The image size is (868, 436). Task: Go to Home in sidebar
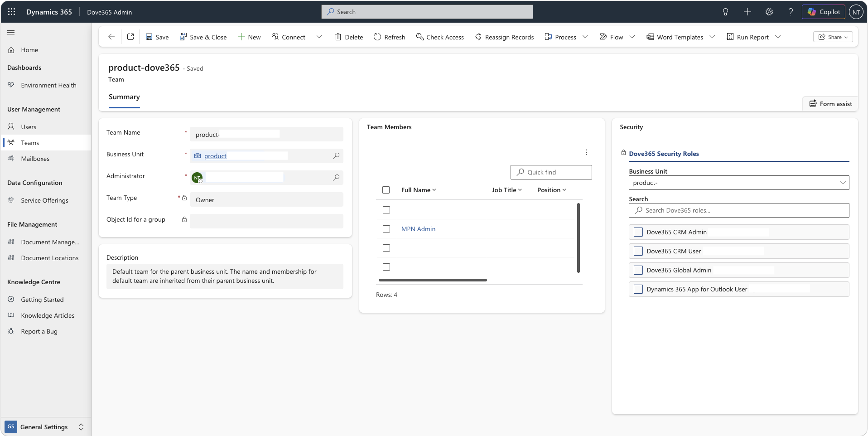coord(46,50)
